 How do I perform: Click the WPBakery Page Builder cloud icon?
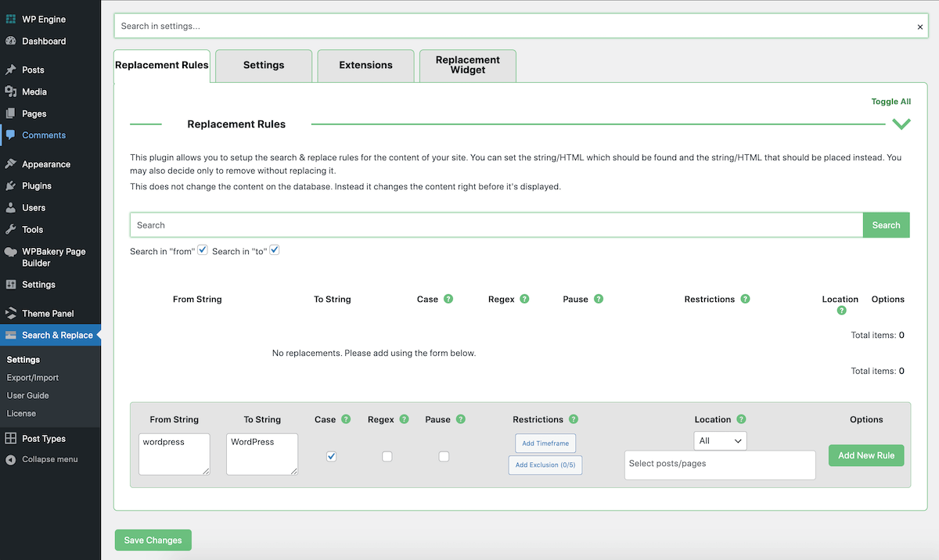pos(11,252)
